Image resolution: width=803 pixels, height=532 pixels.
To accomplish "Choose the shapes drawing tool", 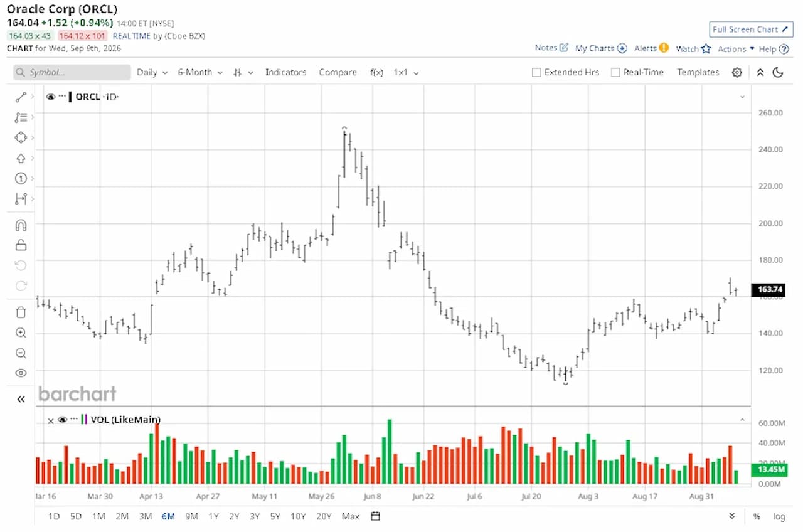I will [21, 137].
